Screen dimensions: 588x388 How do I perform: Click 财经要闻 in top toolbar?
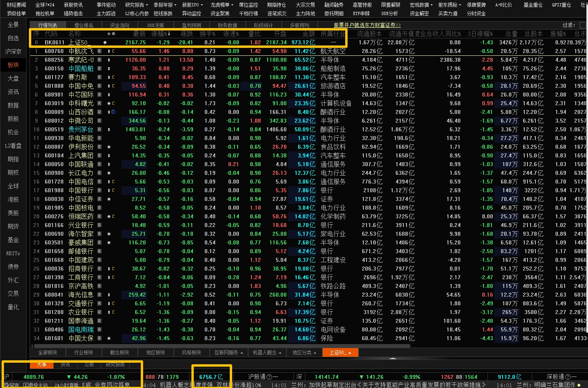click(x=16, y=5)
